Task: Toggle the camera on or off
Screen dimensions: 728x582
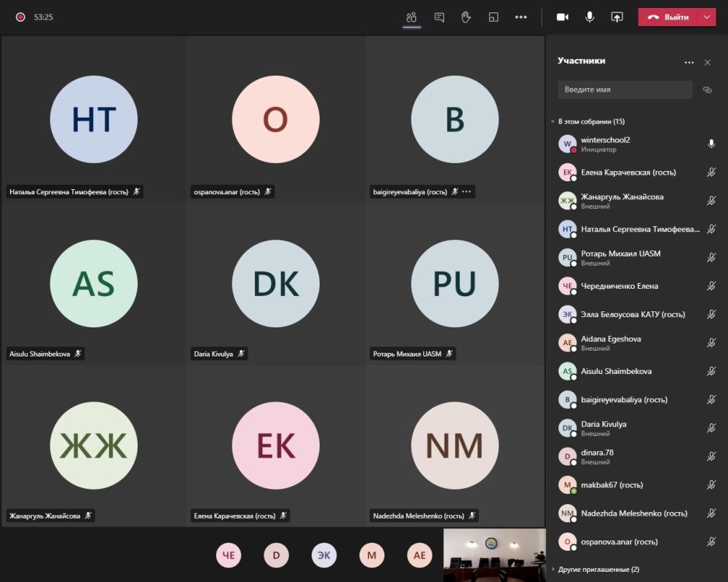Action: (x=562, y=17)
